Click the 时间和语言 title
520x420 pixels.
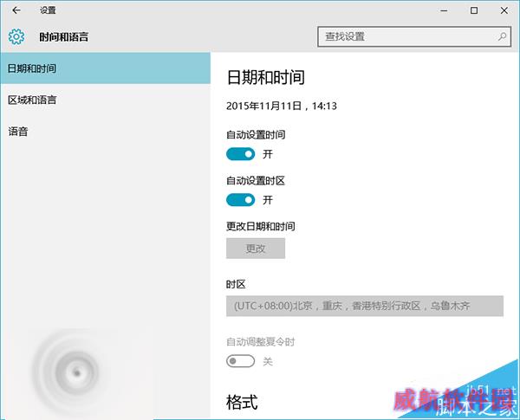(63, 36)
